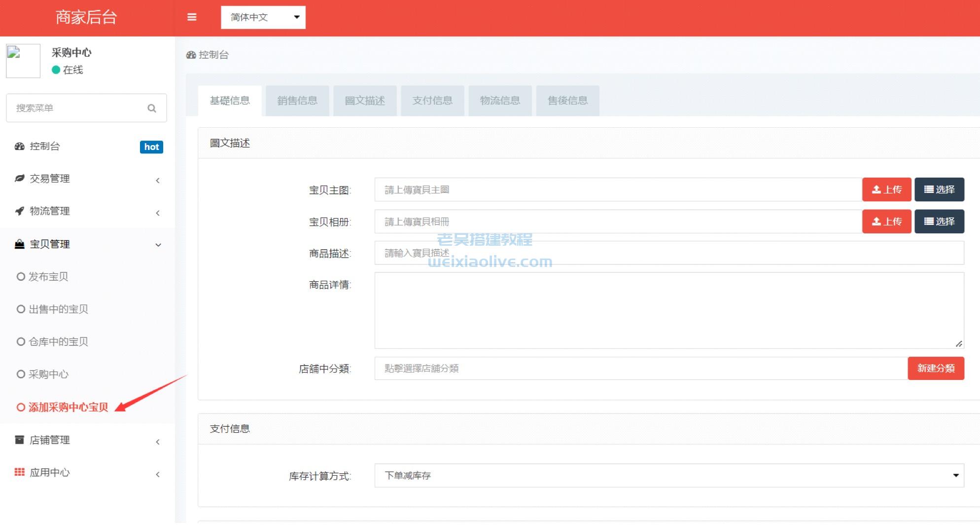Click the speedometer icon beside 控制台

point(19,146)
